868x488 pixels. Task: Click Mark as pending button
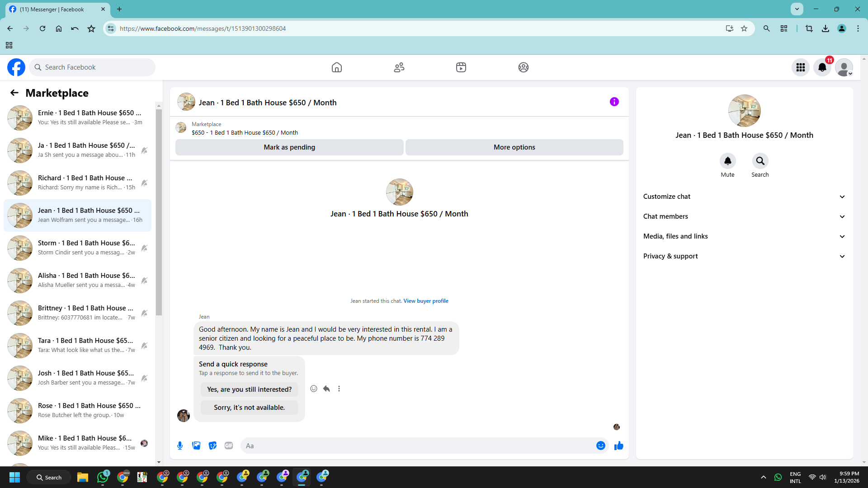pos(289,147)
